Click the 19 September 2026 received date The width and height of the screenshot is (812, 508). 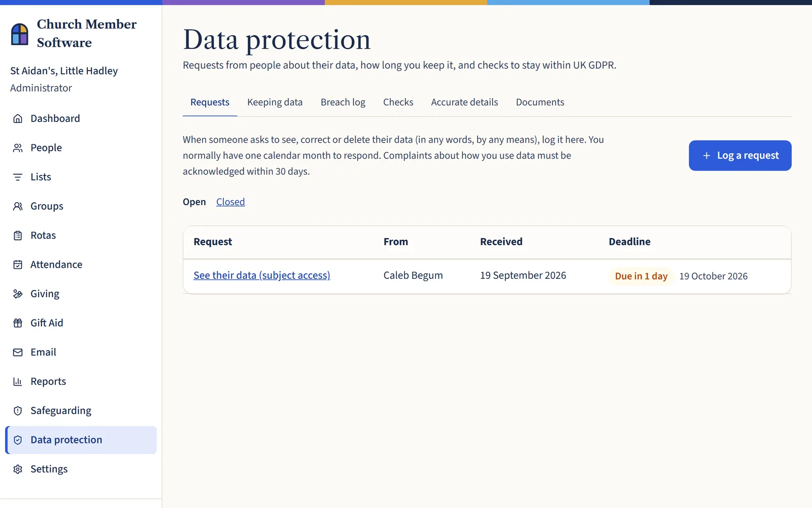[x=523, y=275]
